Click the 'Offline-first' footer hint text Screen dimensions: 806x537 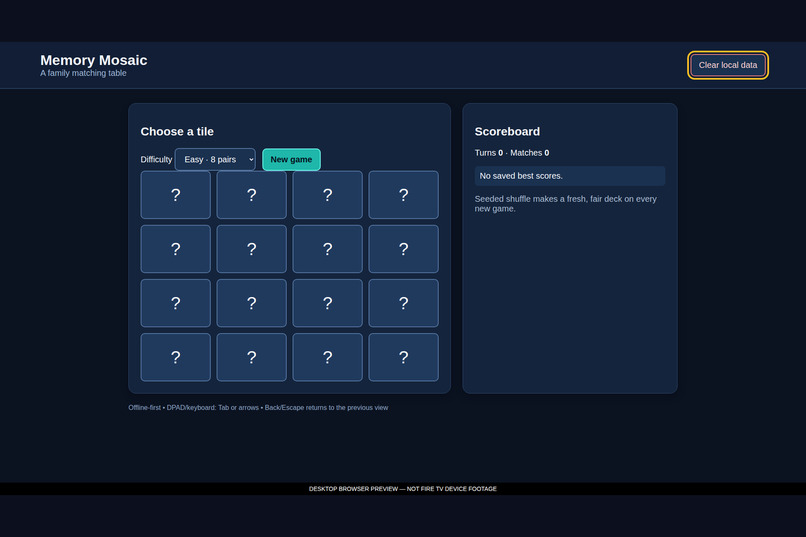258,408
